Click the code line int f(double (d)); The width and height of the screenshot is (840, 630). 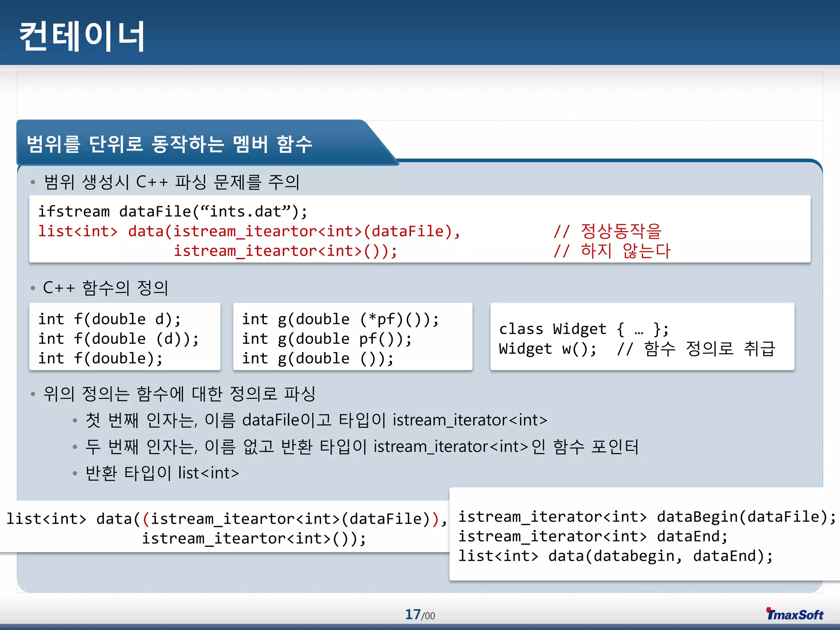coord(119,339)
